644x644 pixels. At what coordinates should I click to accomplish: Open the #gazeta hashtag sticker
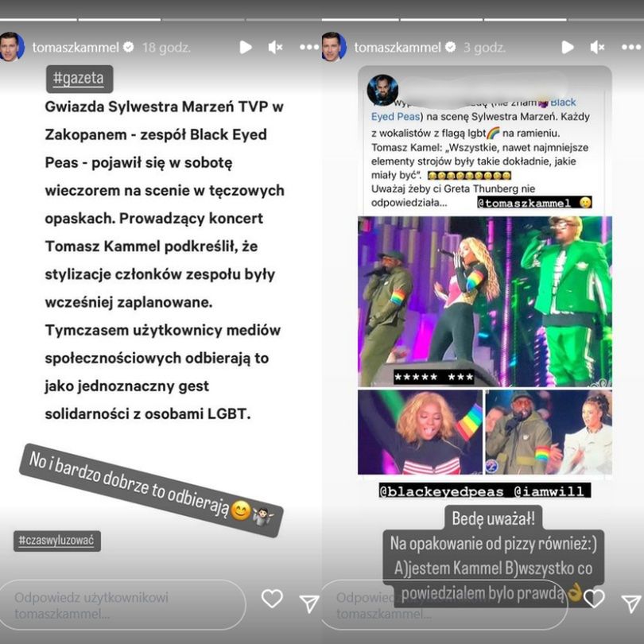[x=80, y=79]
